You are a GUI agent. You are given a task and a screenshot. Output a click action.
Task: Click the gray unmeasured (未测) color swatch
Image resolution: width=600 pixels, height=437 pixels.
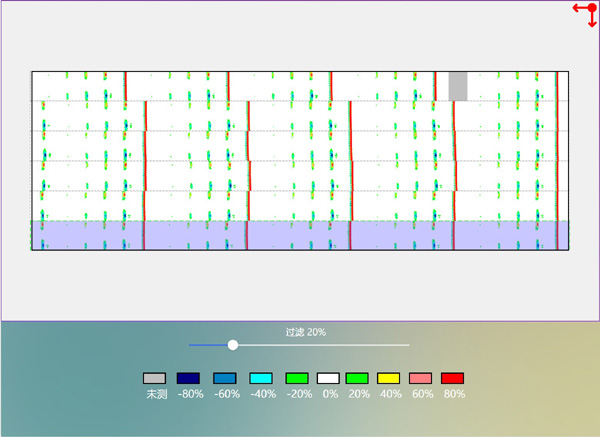point(155,378)
